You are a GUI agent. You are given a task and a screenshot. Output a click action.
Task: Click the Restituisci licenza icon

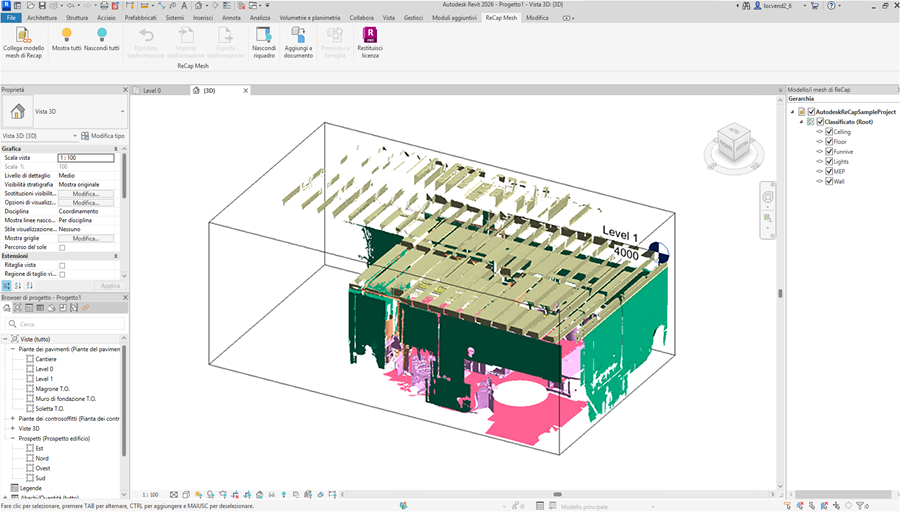pos(370,35)
